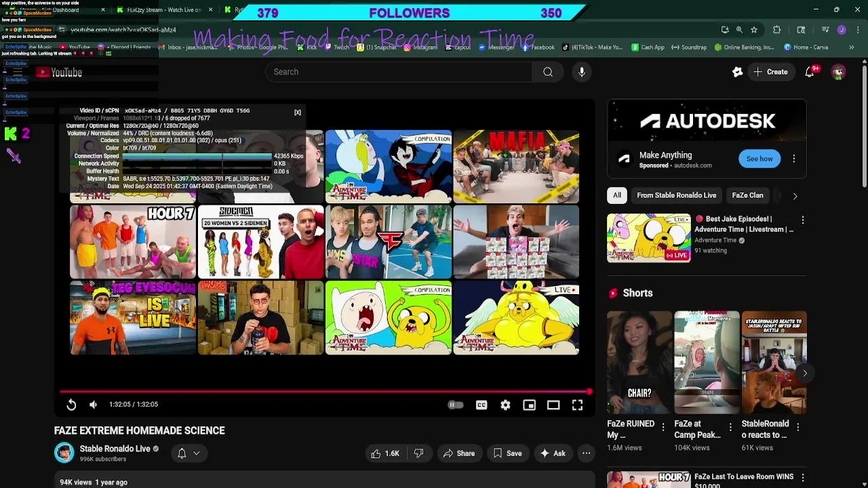
Task: Open the Cash App bookmark
Action: coord(648,47)
